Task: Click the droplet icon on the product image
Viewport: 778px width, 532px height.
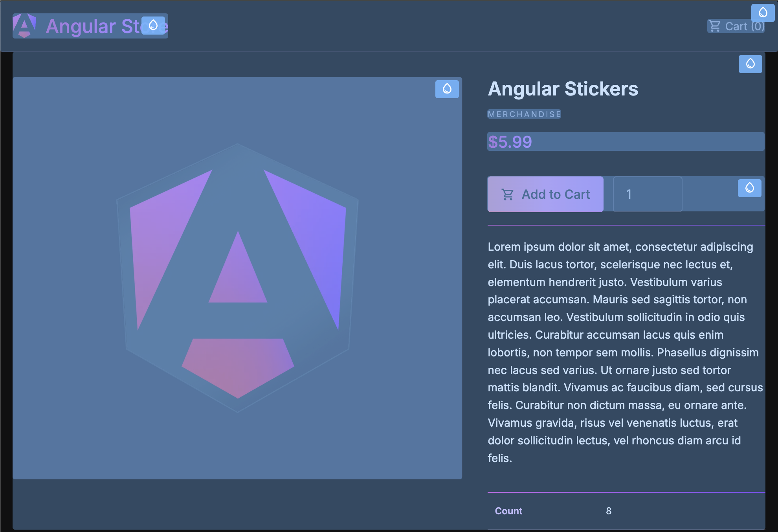Action: 447,89
